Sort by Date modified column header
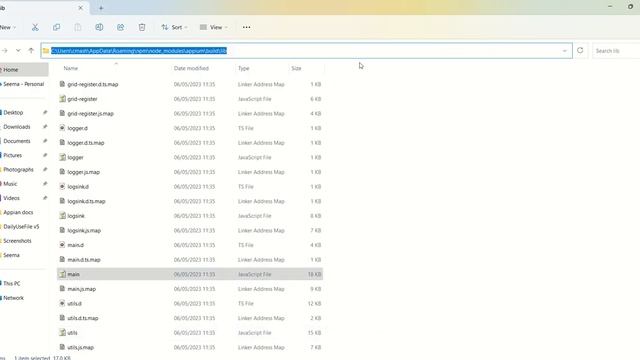 coord(191,68)
